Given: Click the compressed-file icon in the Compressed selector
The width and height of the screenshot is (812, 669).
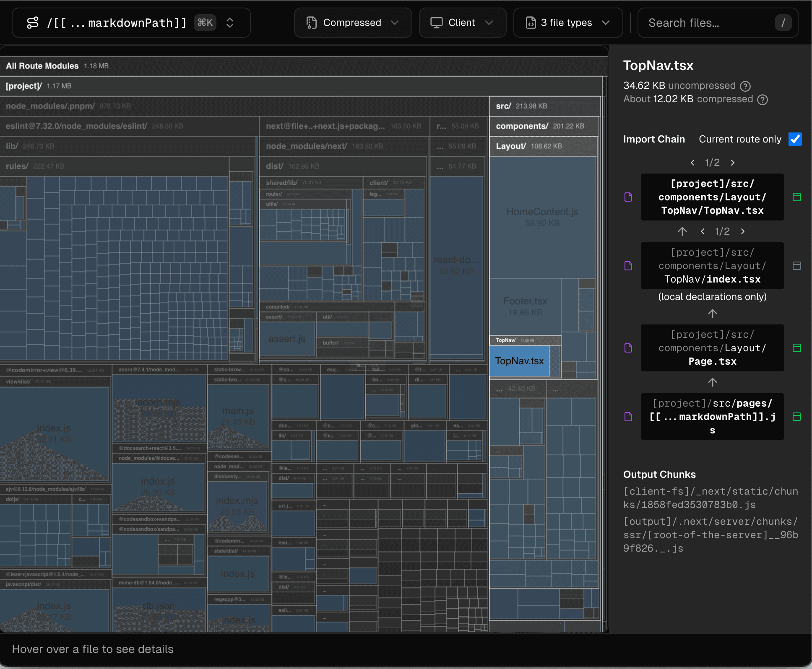Looking at the screenshot, I should click(x=310, y=22).
